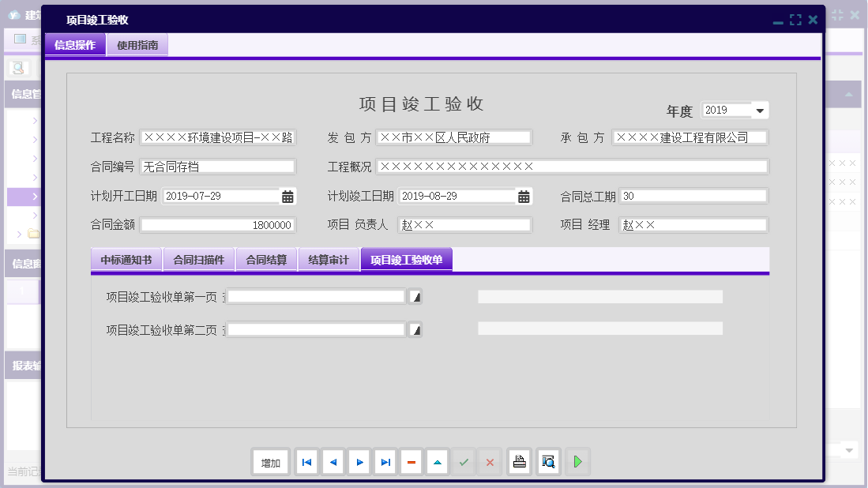Open the calendar for 计划竣工日期
Image resolution: width=868 pixels, height=488 pixels.
click(523, 195)
